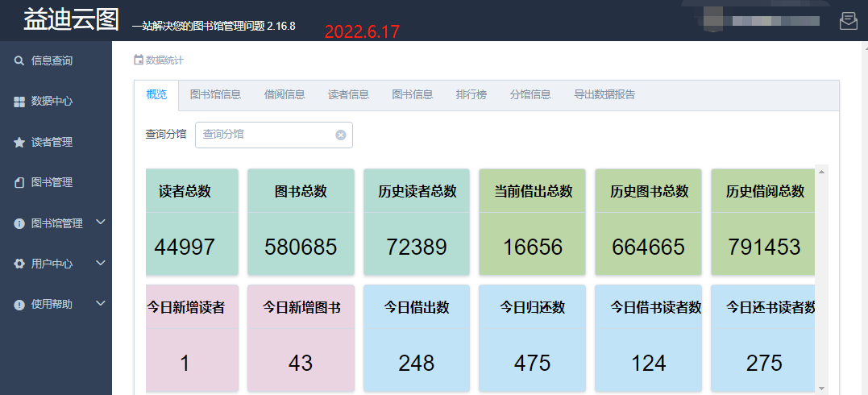This screenshot has height=395, width=868.
Task: Click the 查询分馆 input box
Action: (264, 135)
